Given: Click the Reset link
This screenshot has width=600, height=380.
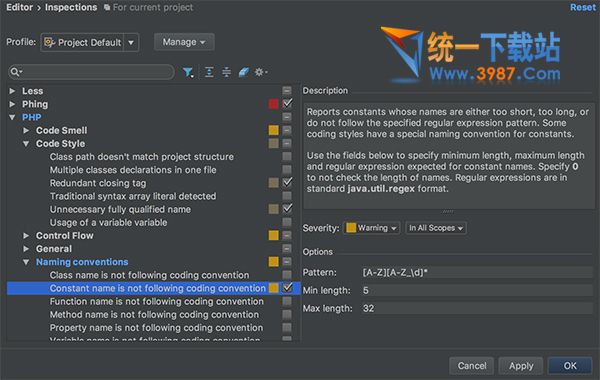Looking at the screenshot, I should click(x=583, y=7).
